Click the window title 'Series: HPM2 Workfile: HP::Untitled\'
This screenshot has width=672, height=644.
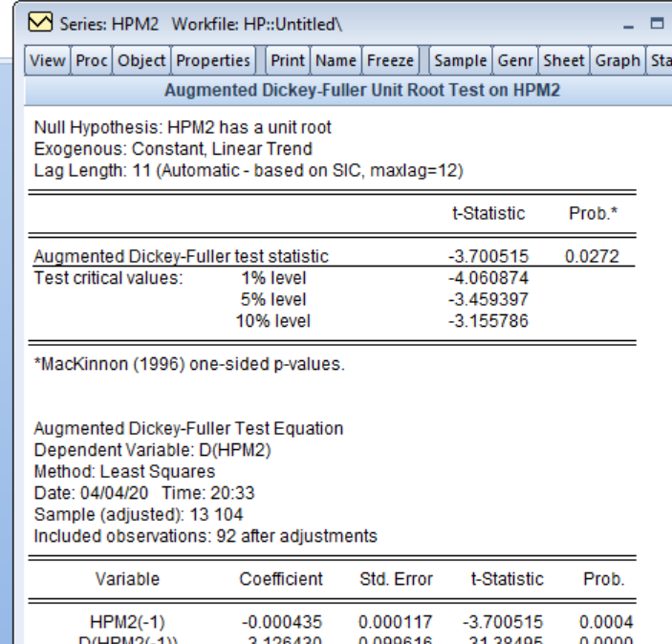[x=201, y=25]
